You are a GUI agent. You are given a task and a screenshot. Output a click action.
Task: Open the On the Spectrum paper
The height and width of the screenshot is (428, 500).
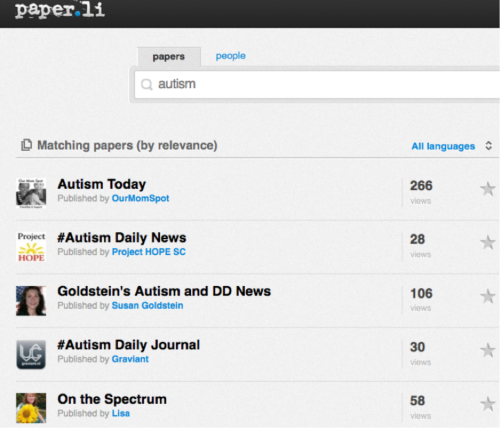[x=112, y=399]
